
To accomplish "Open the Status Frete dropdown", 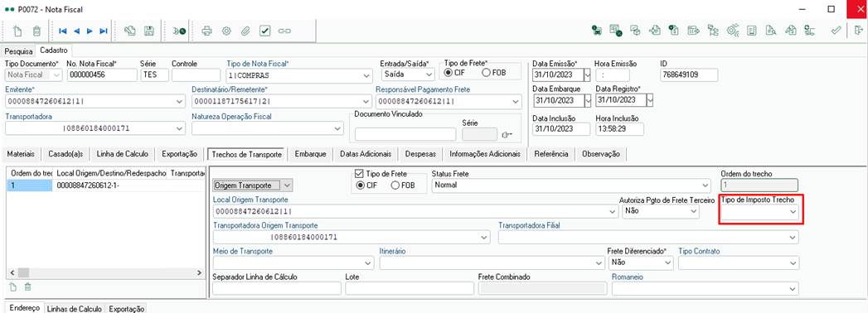I will click(705, 185).
